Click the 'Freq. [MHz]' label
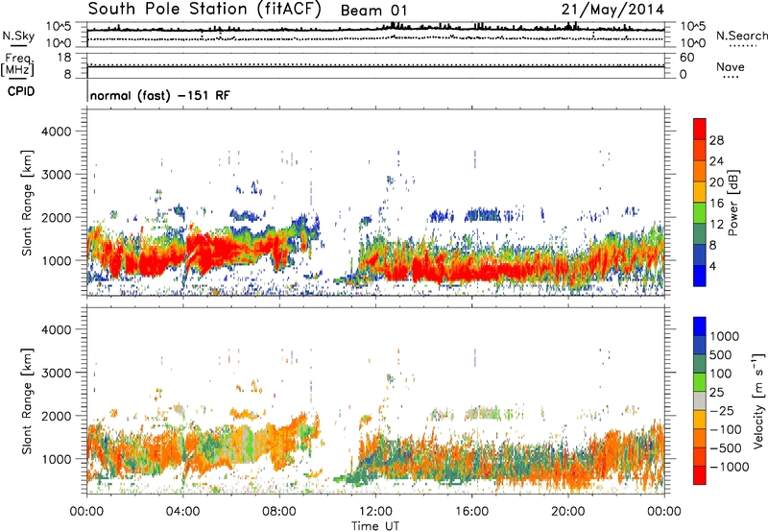Screen dimensions: 768x532 [x=17, y=65]
